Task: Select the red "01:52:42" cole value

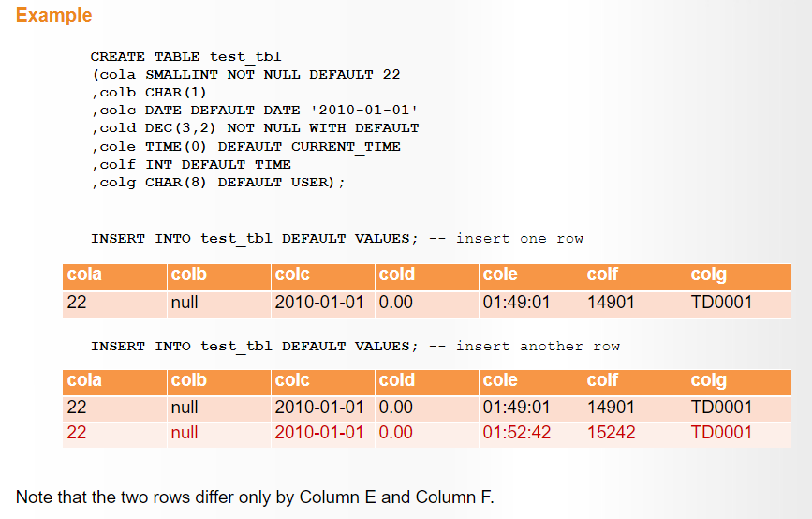Action: [x=516, y=432]
